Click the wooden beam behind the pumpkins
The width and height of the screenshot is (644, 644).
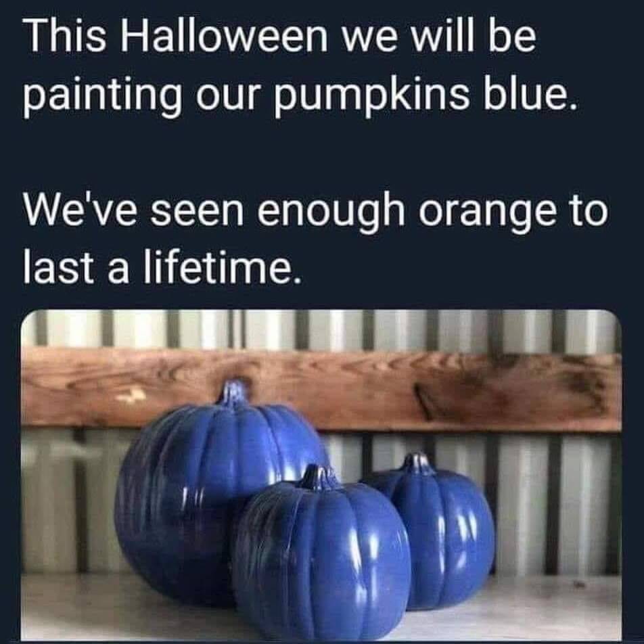coord(321,388)
